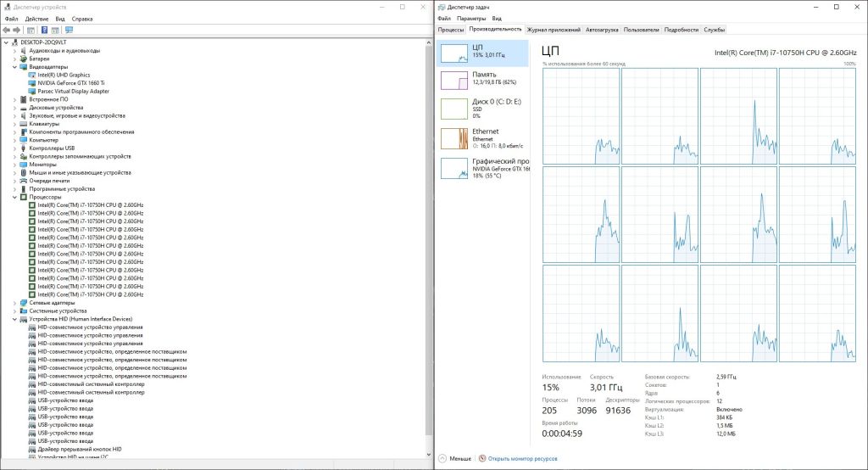Viewport: 868px width, 470px height.
Task: Click the handle count 91636
Action: click(x=618, y=410)
